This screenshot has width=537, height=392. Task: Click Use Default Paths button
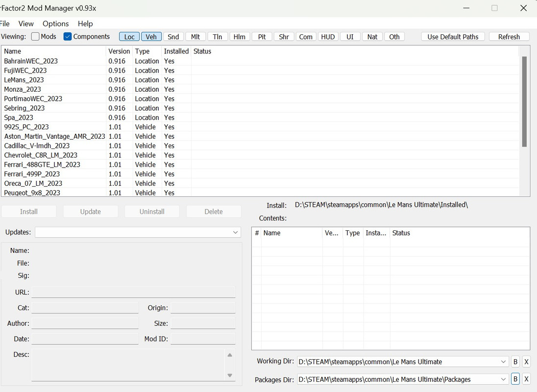(x=453, y=37)
